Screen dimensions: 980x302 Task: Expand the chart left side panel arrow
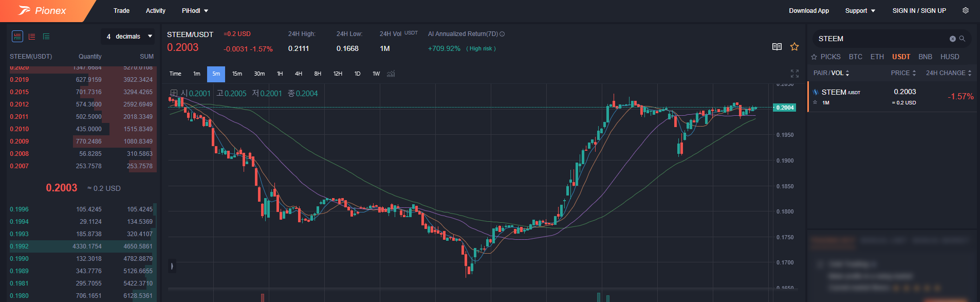point(172,266)
